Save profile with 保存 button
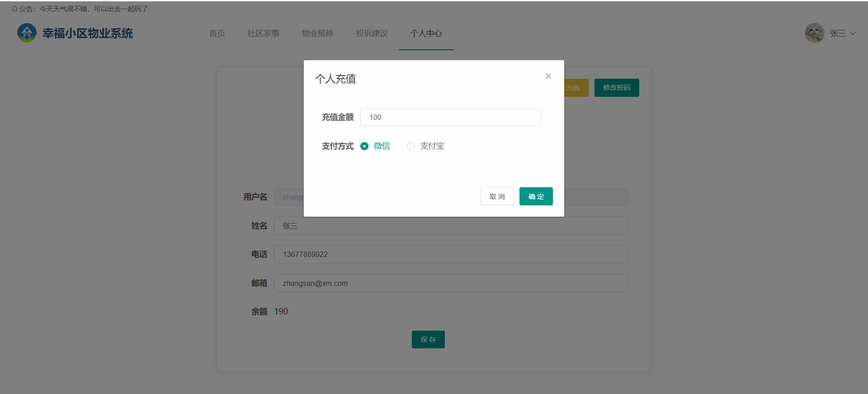 point(428,340)
